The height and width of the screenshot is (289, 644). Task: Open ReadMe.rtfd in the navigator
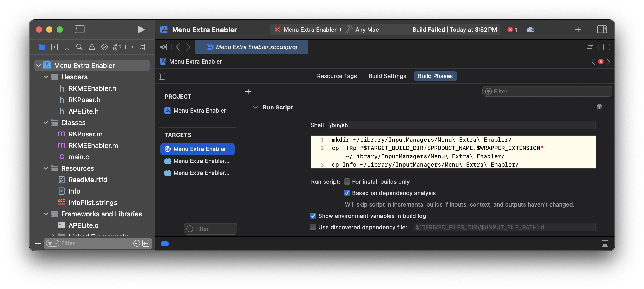click(88, 180)
